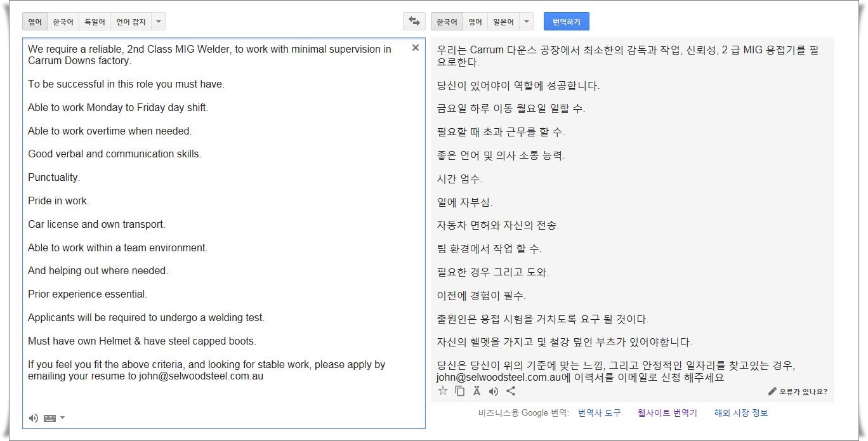Listen to the Korean translation audio
Viewport: 868px width, 441px height.
click(494, 392)
